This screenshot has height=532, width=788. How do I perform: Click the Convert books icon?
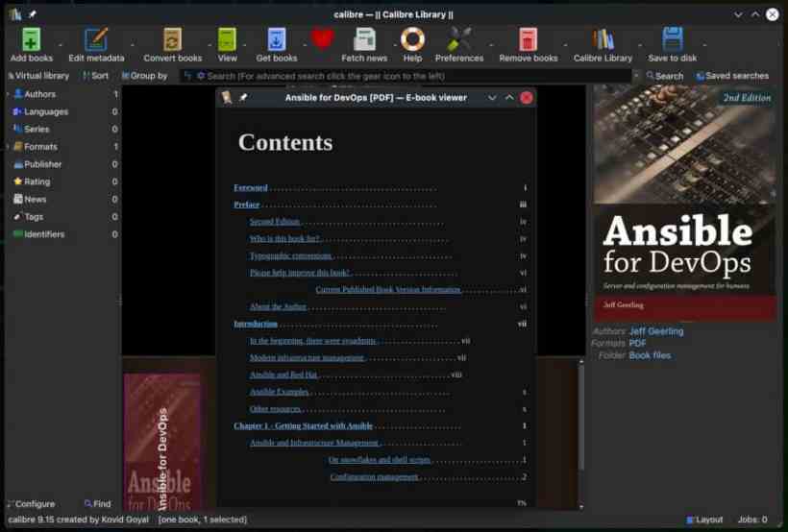click(172, 39)
